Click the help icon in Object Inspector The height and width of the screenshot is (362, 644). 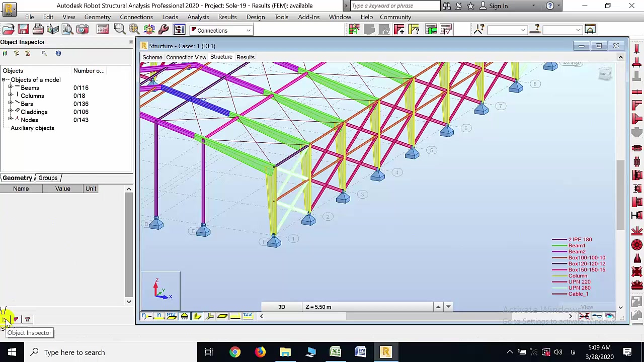58,53
